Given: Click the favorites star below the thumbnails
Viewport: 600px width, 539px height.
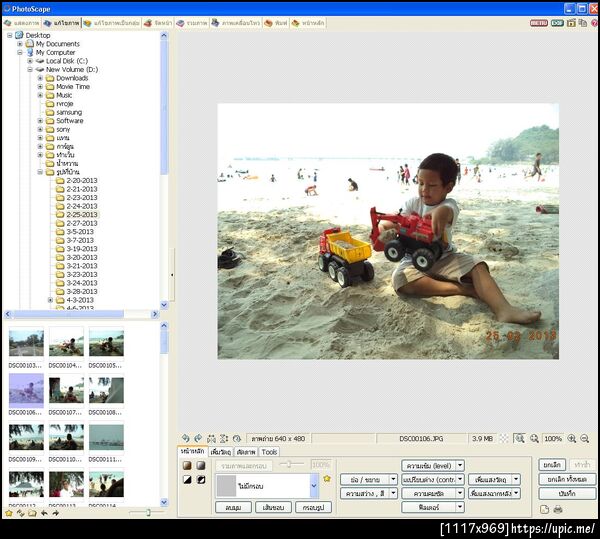Looking at the screenshot, I should click(9, 513).
